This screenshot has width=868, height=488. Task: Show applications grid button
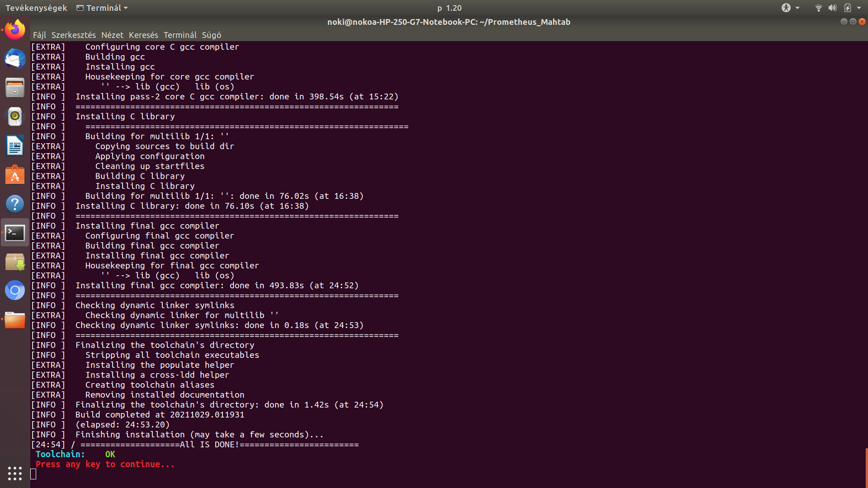[15, 473]
